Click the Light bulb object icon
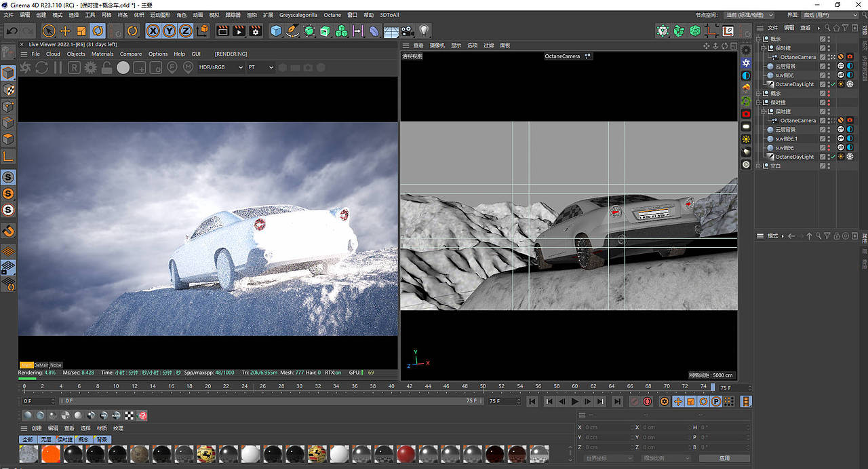Image resolution: width=868 pixels, height=469 pixels. click(424, 31)
